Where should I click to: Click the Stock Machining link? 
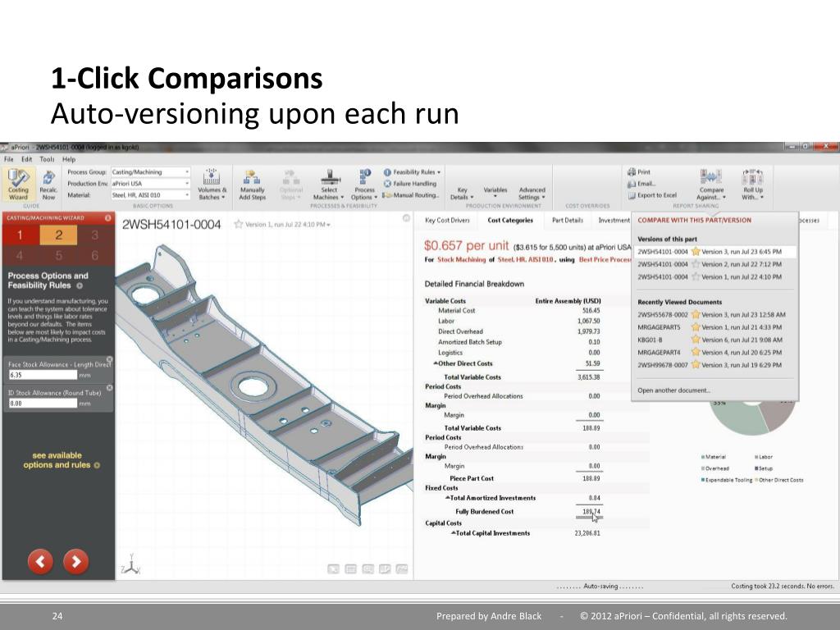point(461,259)
